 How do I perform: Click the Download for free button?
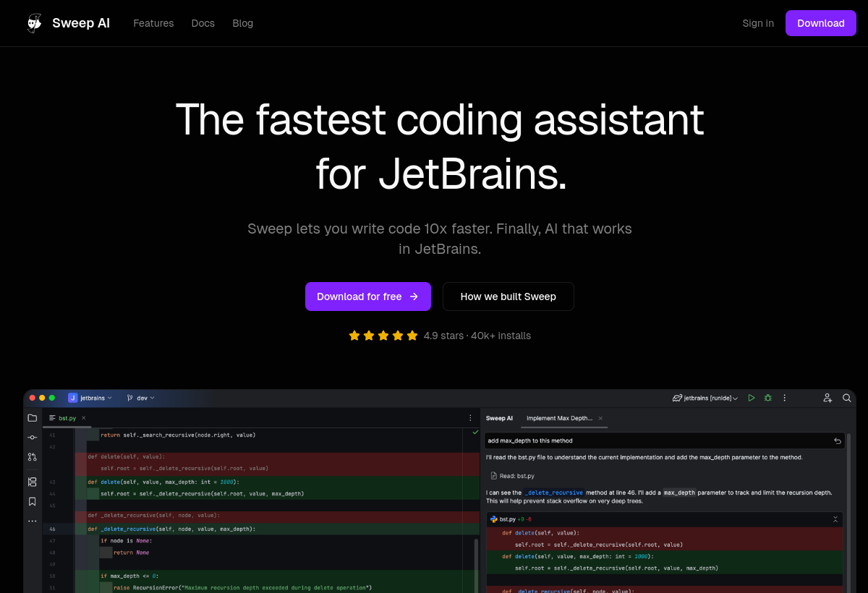(x=368, y=296)
